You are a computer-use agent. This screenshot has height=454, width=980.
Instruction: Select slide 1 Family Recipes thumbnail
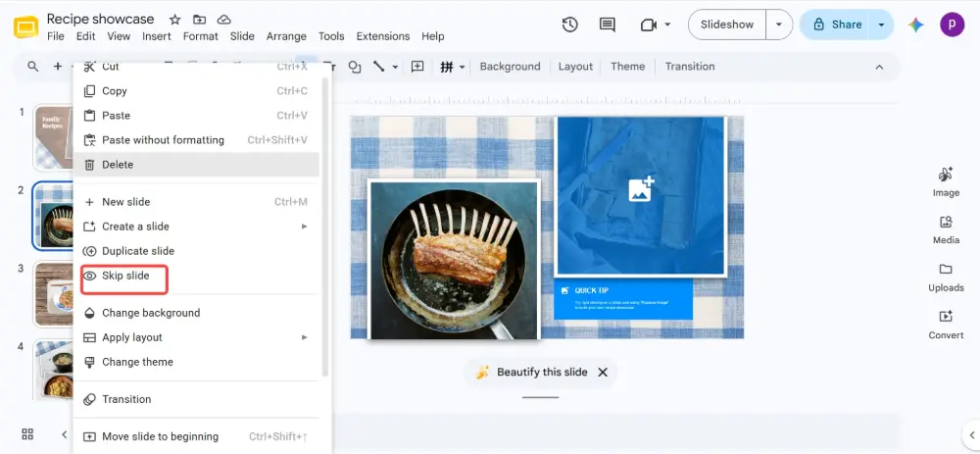(53, 137)
